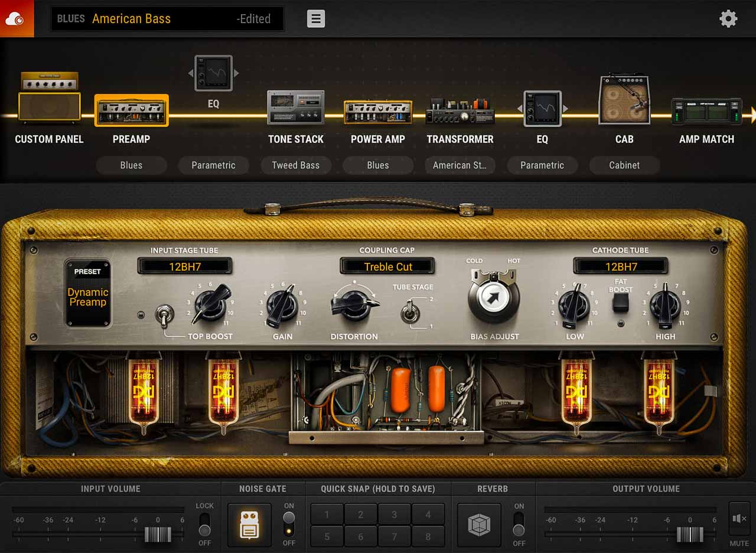The height and width of the screenshot is (553, 756).
Task: Toggle the Reverb on/off switch
Action: coord(519,524)
